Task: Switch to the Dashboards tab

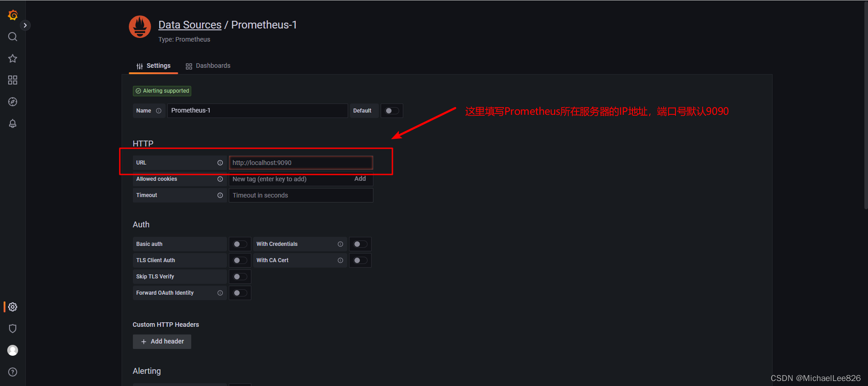Action: [208, 66]
